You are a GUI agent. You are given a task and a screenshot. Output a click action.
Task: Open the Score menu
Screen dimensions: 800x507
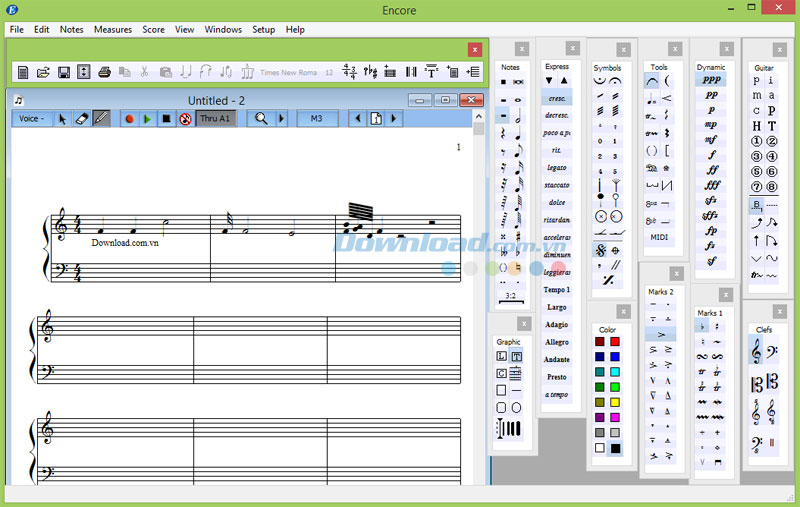coord(153,30)
